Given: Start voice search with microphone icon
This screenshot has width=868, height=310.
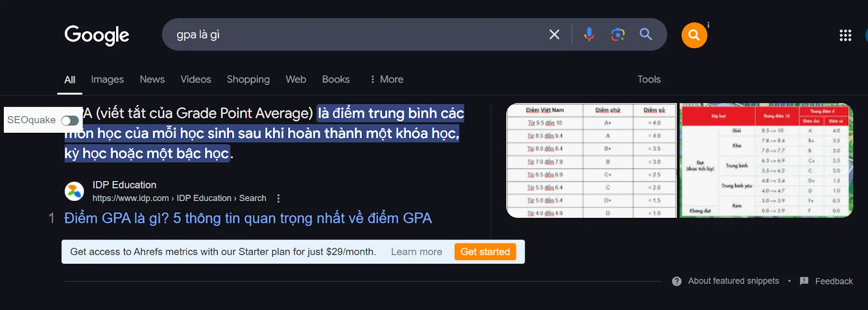Looking at the screenshot, I should click(x=589, y=35).
